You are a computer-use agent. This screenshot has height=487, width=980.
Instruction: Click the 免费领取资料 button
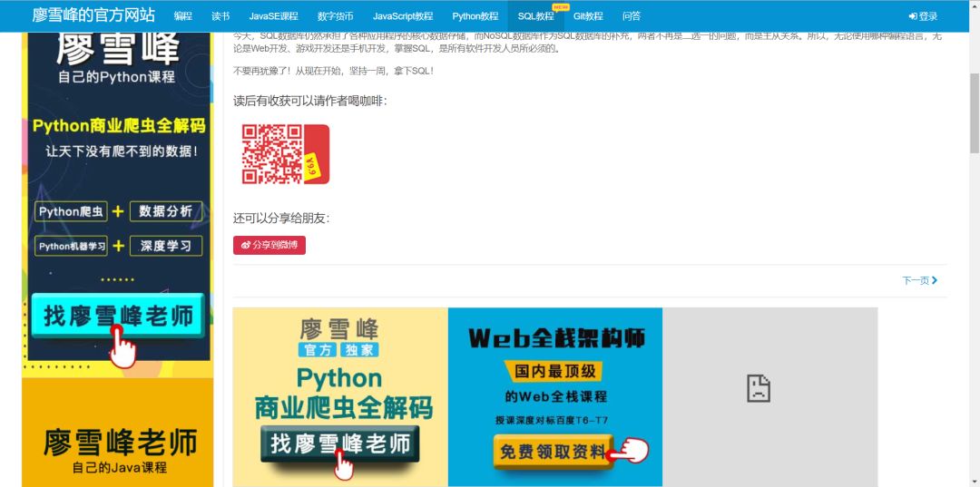click(553, 451)
